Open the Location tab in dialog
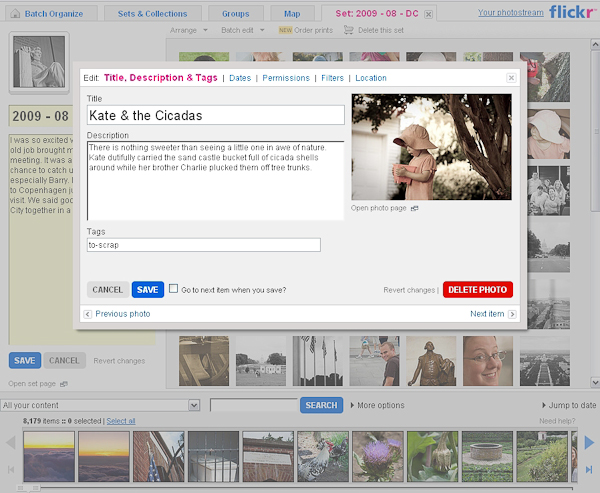600x493 pixels. coord(370,78)
